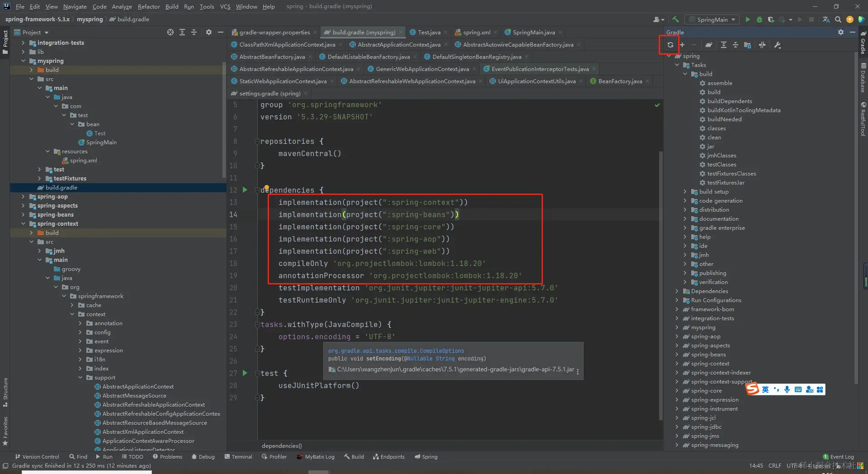The width and height of the screenshot is (868, 474).
Task: Open the VCS menu
Action: [225, 6]
